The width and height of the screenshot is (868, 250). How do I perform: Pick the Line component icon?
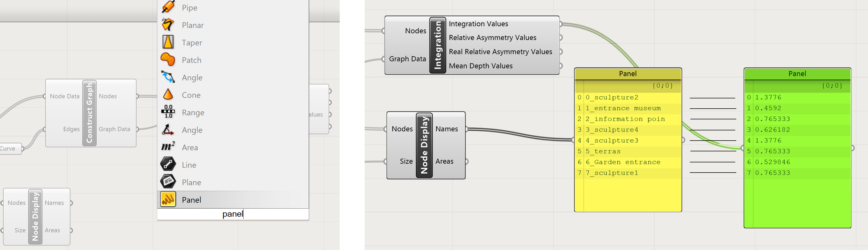click(168, 165)
